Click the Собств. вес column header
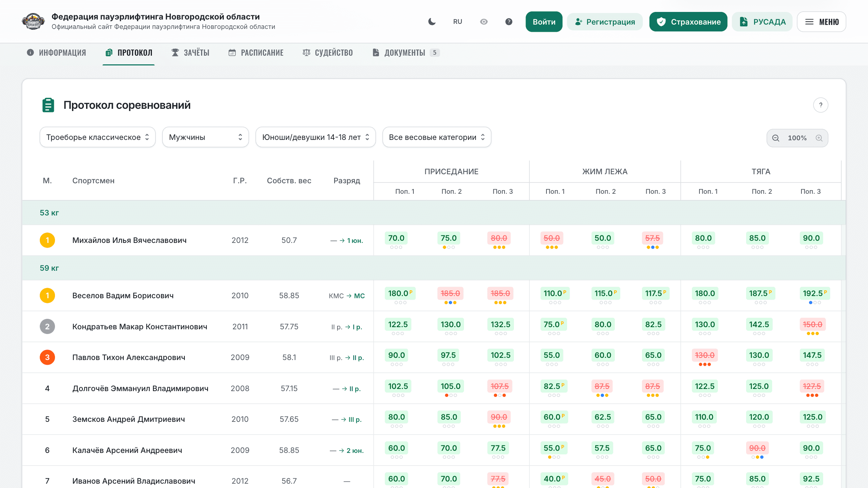868x488 pixels. (289, 181)
